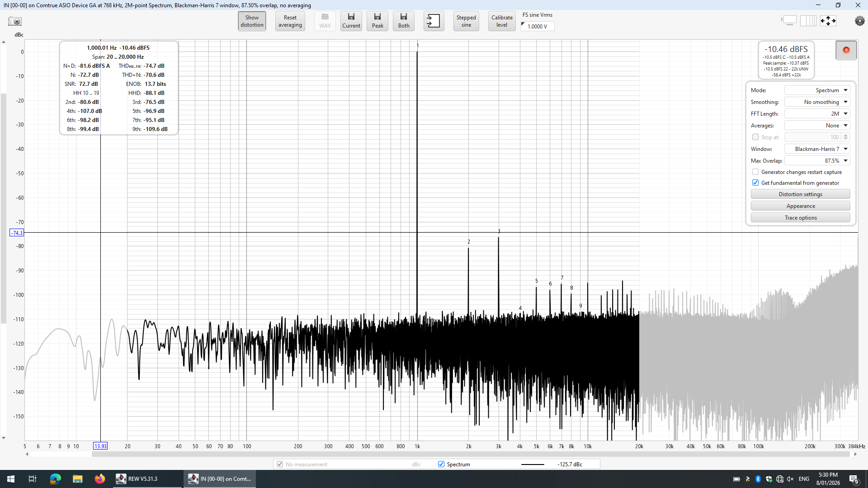Toggle the Show distortion button
The image size is (868, 488).
(x=252, y=21)
